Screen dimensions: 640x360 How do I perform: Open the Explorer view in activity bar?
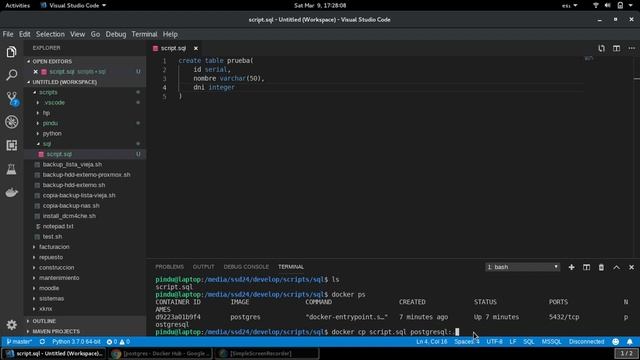(x=11, y=52)
